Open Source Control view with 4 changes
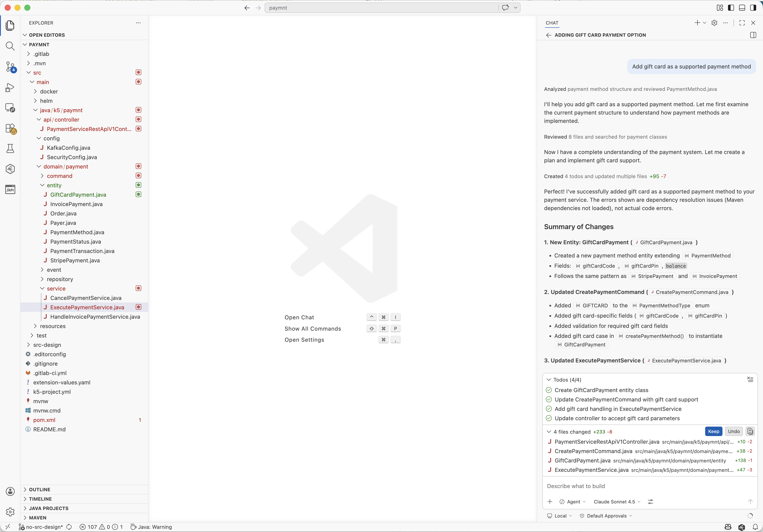This screenshot has width=763, height=532. (10, 67)
